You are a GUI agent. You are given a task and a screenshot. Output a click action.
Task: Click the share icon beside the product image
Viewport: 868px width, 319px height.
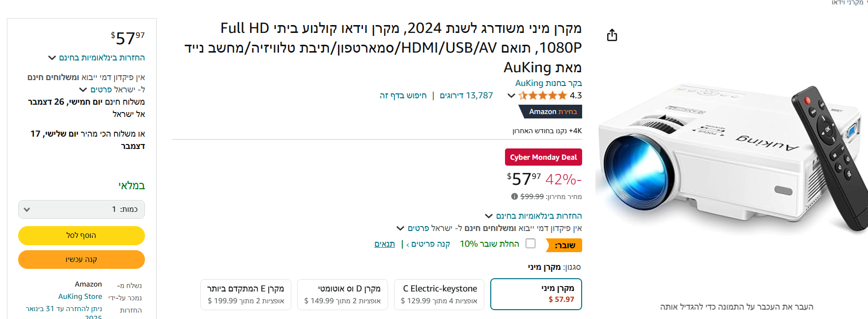612,35
